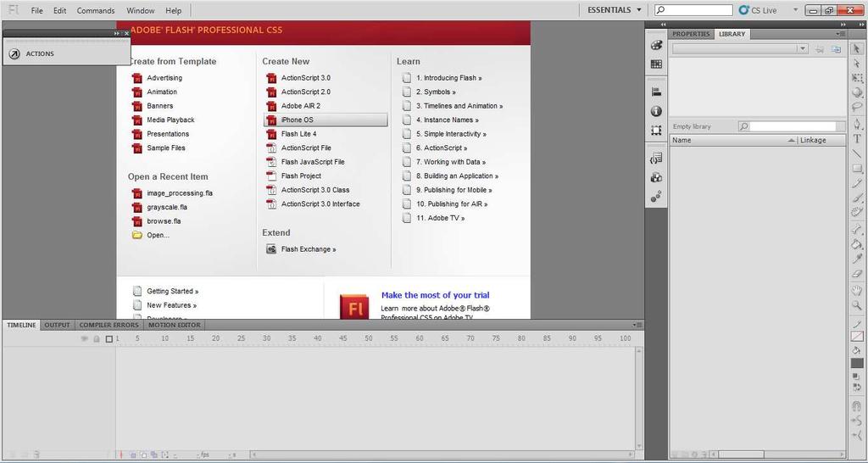Viewport: 868px width, 463px height.
Task: Open the Commands menu
Action: tap(96, 10)
